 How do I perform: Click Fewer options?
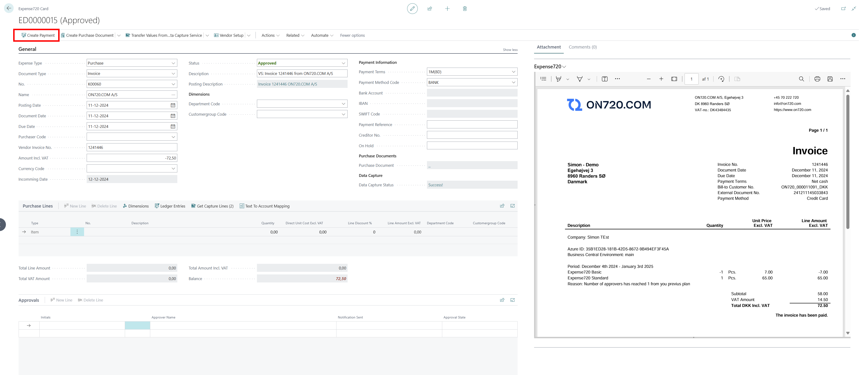(x=352, y=35)
